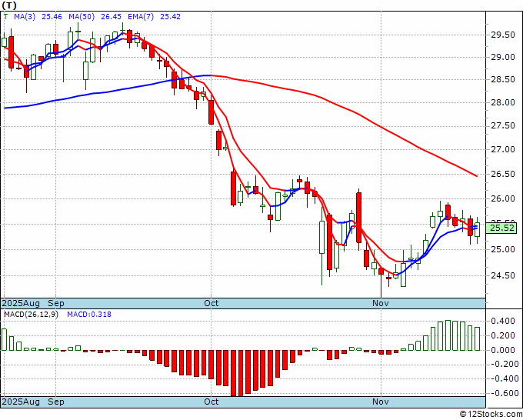The width and height of the screenshot is (523, 420).
Task: Click Sep on the MACD panel date axis
Action: click(x=56, y=402)
